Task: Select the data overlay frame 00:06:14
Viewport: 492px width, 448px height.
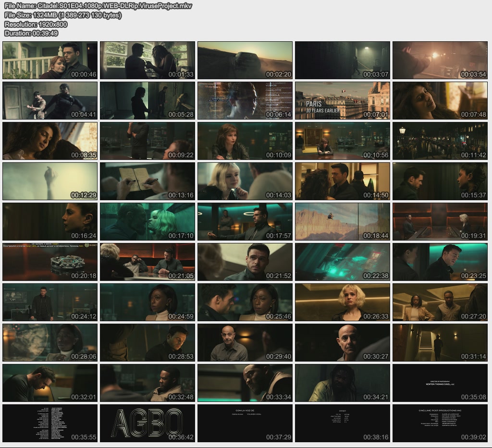Action: [245, 101]
